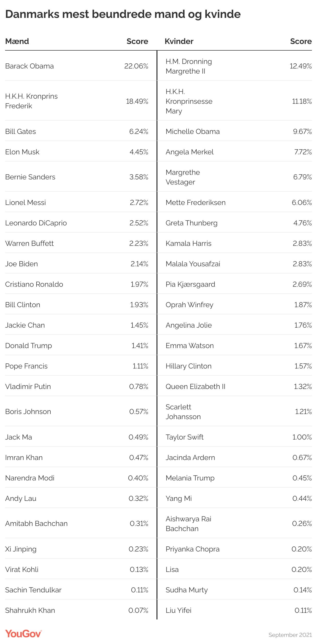Click the women's Score column header
The height and width of the screenshot is (644, 317).
[x=301, y=41]
